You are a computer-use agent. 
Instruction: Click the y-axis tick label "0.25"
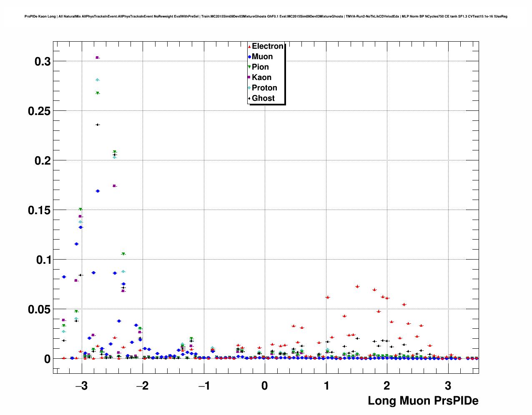(x=39, y=111)
